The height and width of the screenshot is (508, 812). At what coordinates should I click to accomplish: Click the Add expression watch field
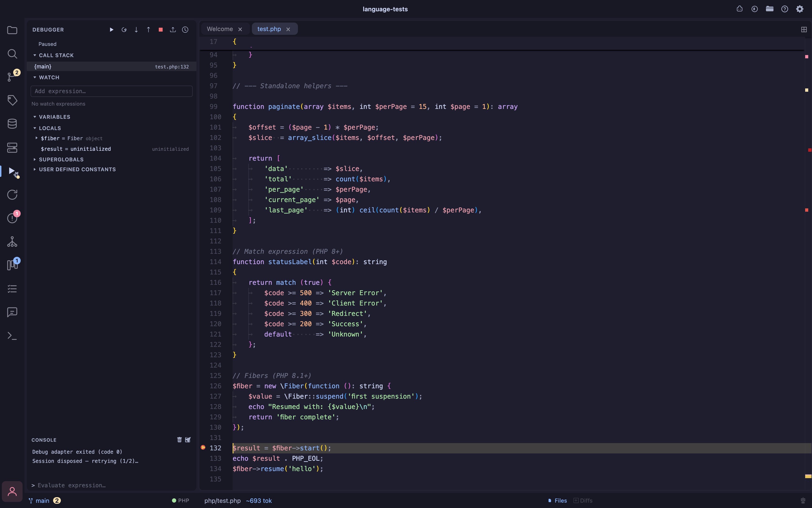click(x=111, y=91)
